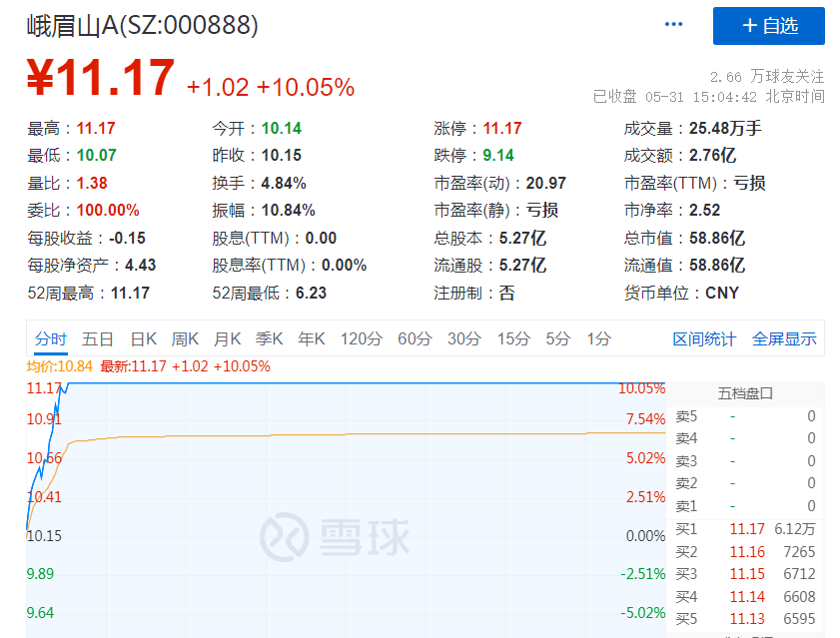Click the current price ¥11.17

(x=101, y=78)
